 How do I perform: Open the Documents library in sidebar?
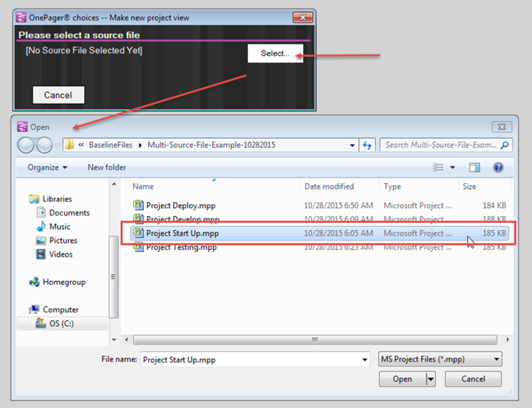69,213
